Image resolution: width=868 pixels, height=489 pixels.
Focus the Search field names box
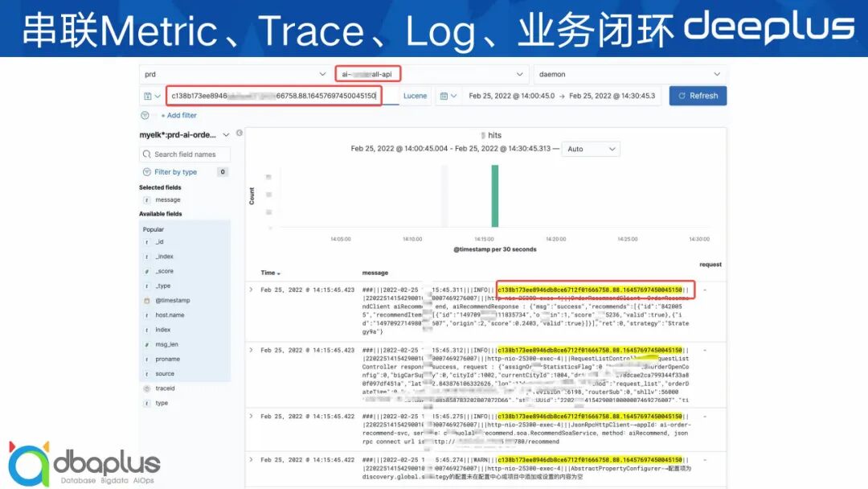pyautogui.click(x=185, y=154)
